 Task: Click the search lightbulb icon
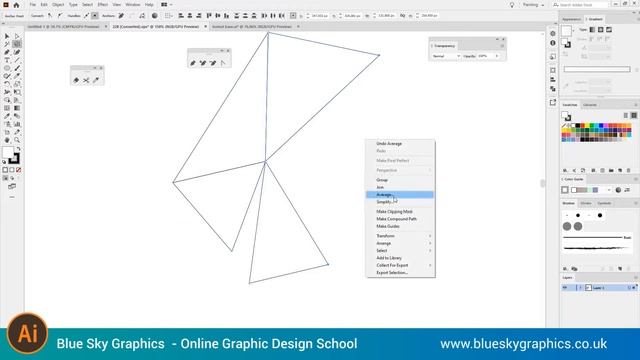[512, 5]
